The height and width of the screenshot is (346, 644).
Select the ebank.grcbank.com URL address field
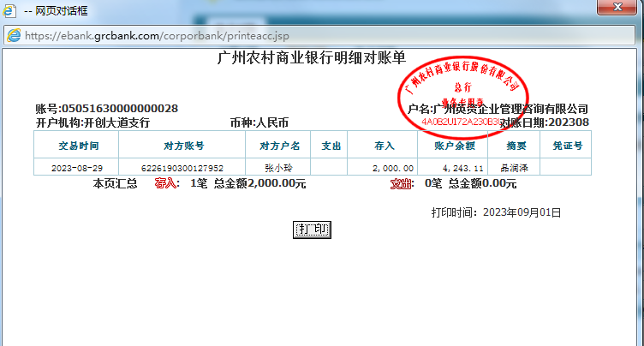pyautogui.click(x=321, y=36)
